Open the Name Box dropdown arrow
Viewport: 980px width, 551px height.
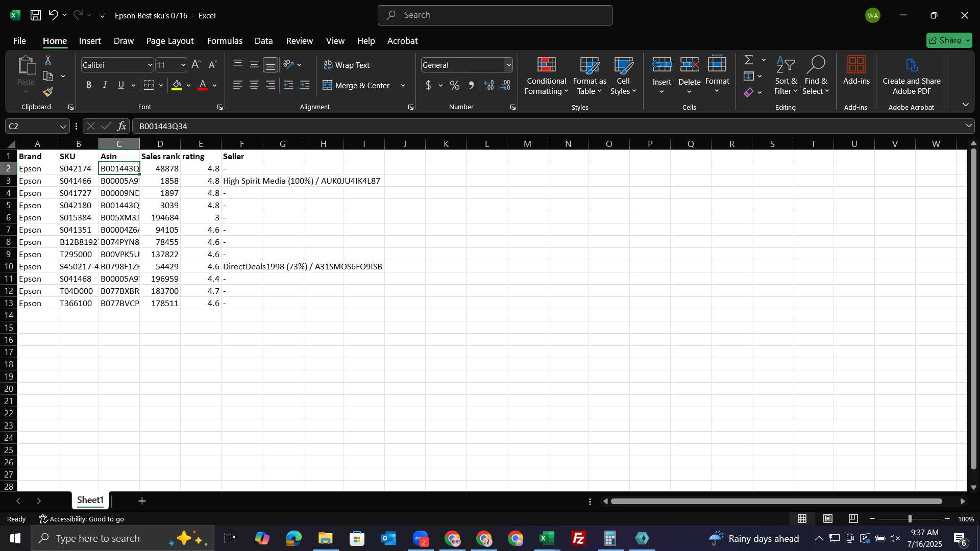63,126
